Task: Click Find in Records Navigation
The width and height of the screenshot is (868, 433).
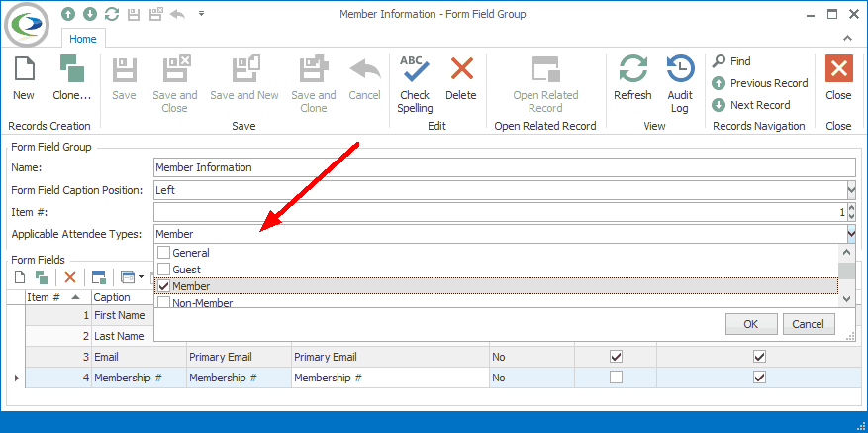Action: [x=731, y=61]
